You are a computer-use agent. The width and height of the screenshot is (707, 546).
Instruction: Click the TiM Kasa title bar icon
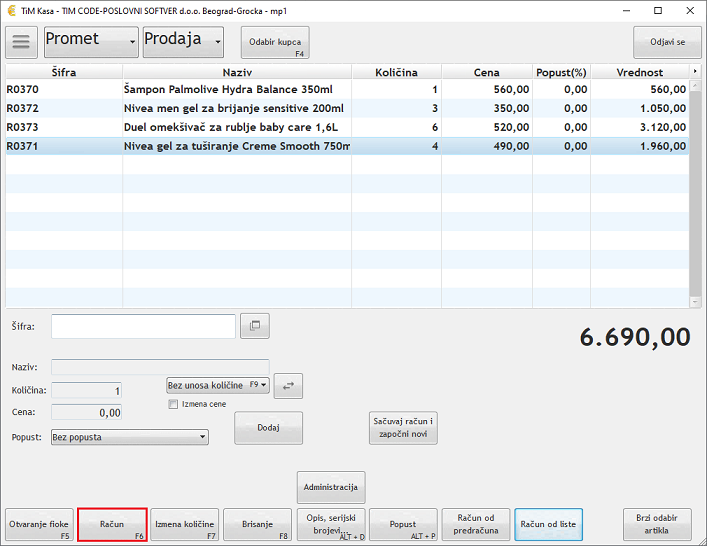pos(10,9)
